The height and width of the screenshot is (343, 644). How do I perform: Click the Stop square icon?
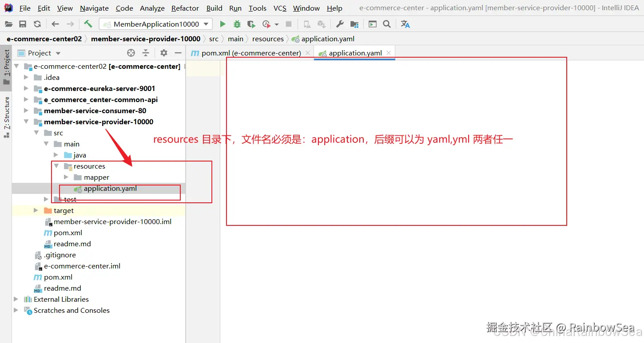coord(289,24)
